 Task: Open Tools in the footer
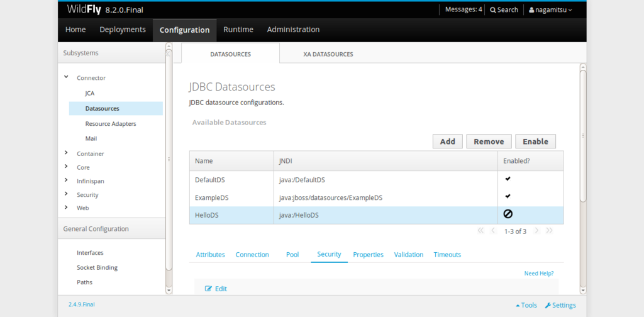[x=526, y=306]
